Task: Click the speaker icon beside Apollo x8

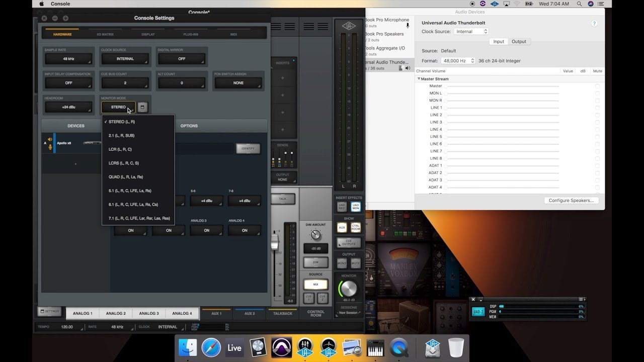Action: tap(50, 140)
